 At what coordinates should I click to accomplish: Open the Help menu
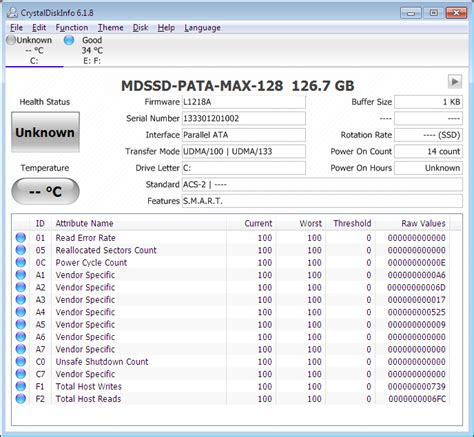point(166,28)
